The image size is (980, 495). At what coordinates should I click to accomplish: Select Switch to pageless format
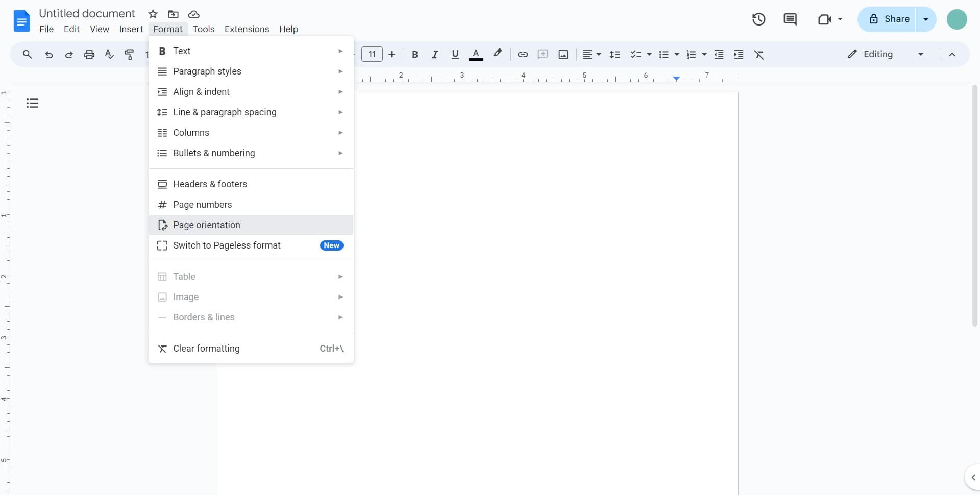tap(227, 245)
